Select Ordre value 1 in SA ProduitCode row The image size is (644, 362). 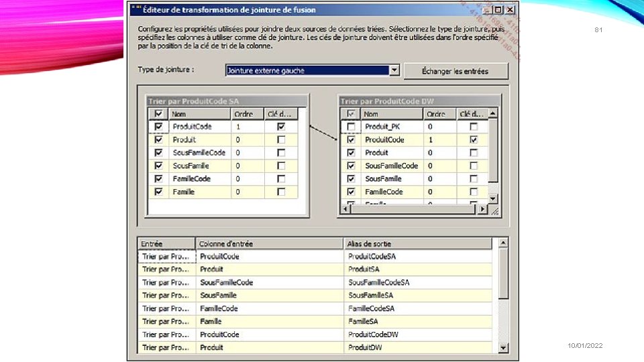(248, 127)
